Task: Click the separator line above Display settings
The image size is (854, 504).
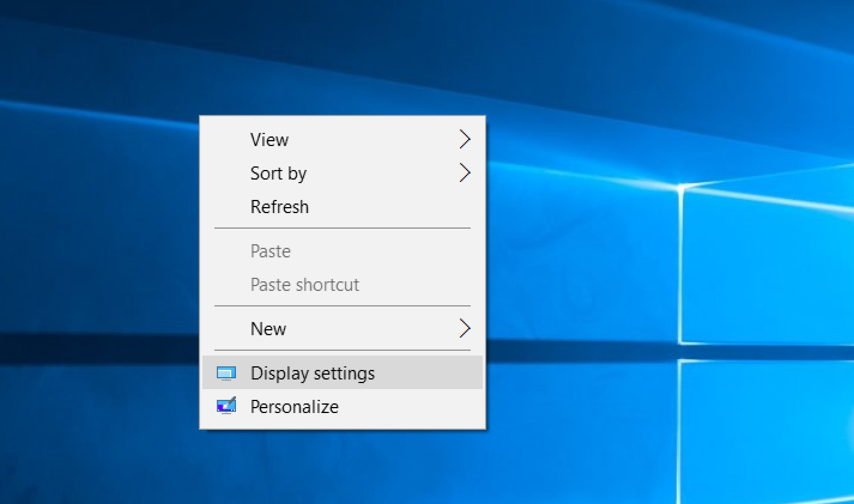Action: click(342, 350)
